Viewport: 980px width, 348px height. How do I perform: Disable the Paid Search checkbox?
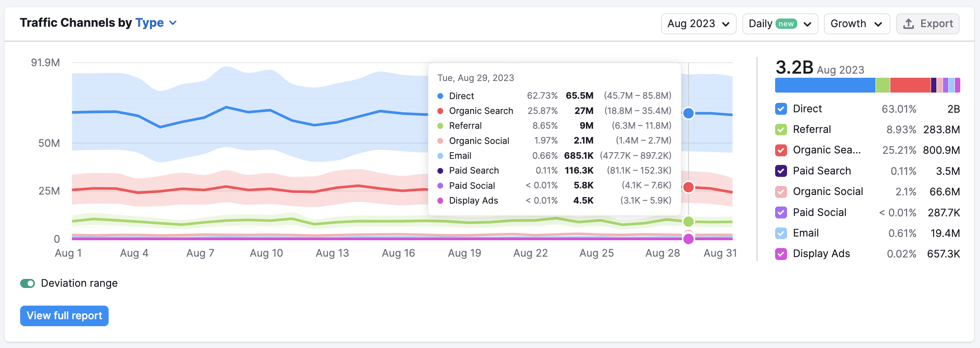point(781,171)
